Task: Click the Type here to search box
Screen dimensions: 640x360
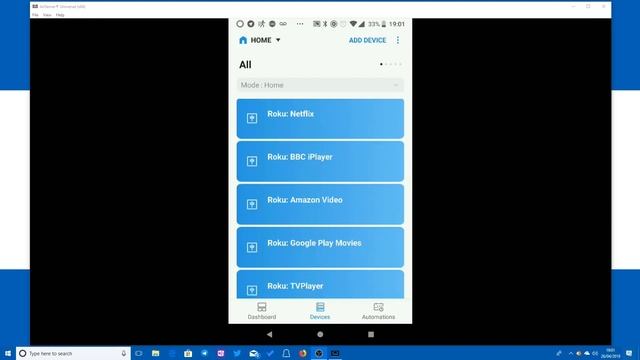Action: point(73,353)
